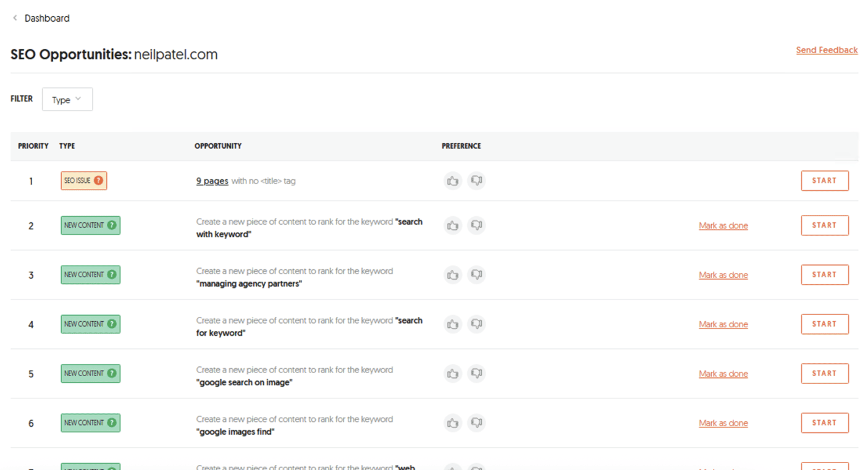The image size is (868, 470).
Task: Thumbs up the "managing agency partners" opportunity
Action: click(x=453, y=274)
